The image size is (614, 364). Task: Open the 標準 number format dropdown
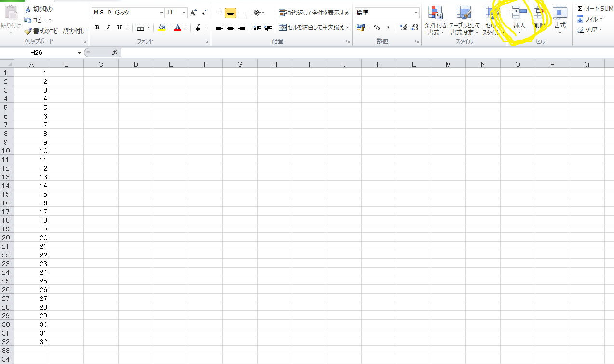(416, 13)
